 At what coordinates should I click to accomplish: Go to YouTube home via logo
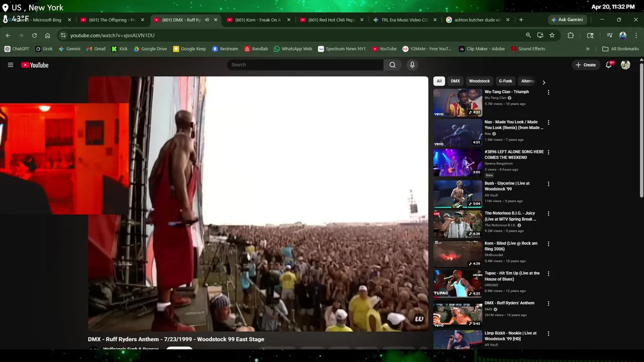(35, 65)
